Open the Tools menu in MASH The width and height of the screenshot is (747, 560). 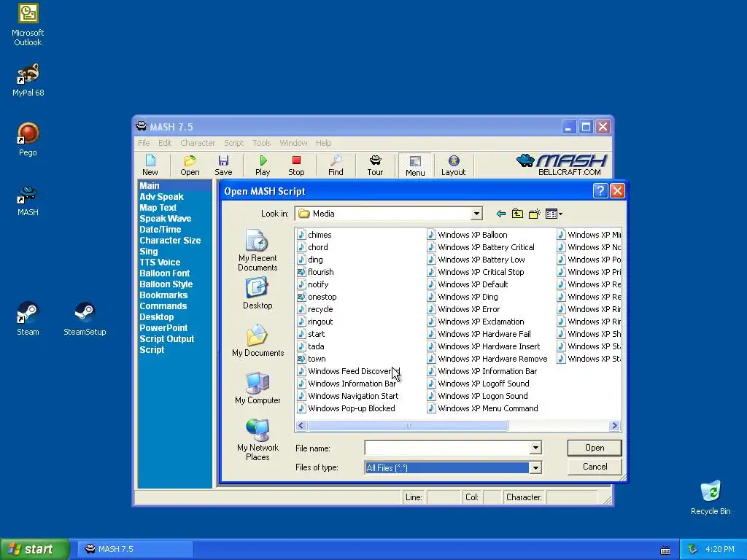262,143
